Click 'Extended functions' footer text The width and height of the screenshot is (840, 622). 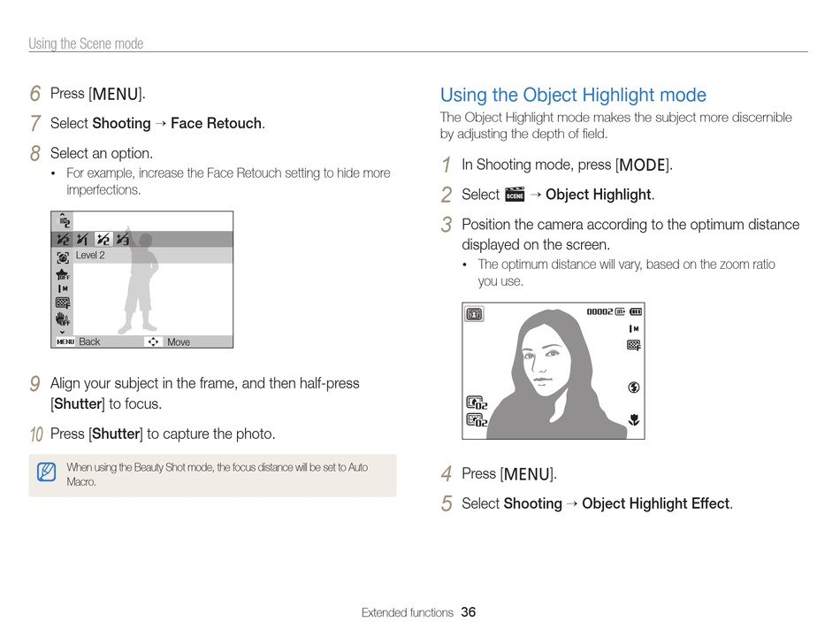point(407,612)
